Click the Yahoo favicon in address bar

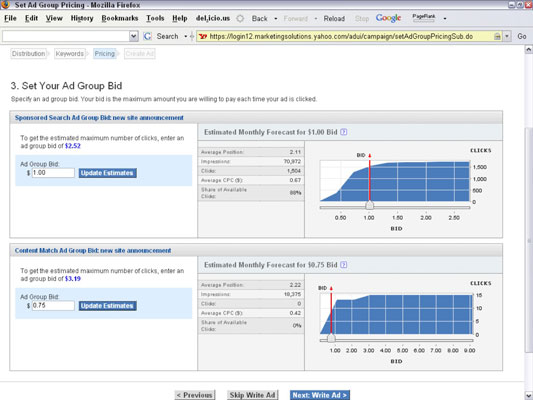tap(203, 36)
